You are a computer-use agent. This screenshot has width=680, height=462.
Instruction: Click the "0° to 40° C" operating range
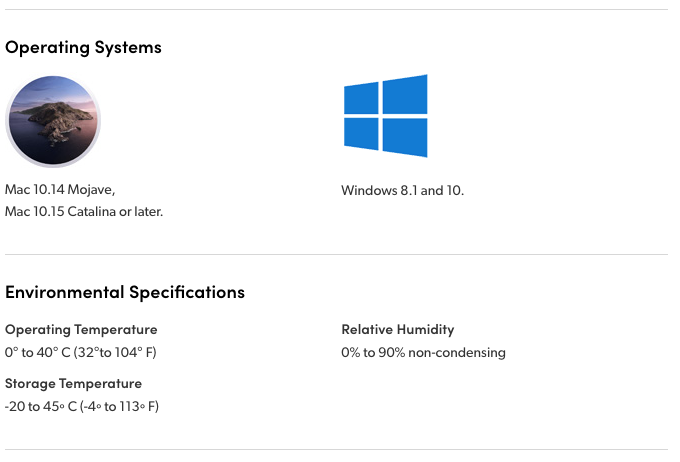pyautogui.click(x=37, y=352)
